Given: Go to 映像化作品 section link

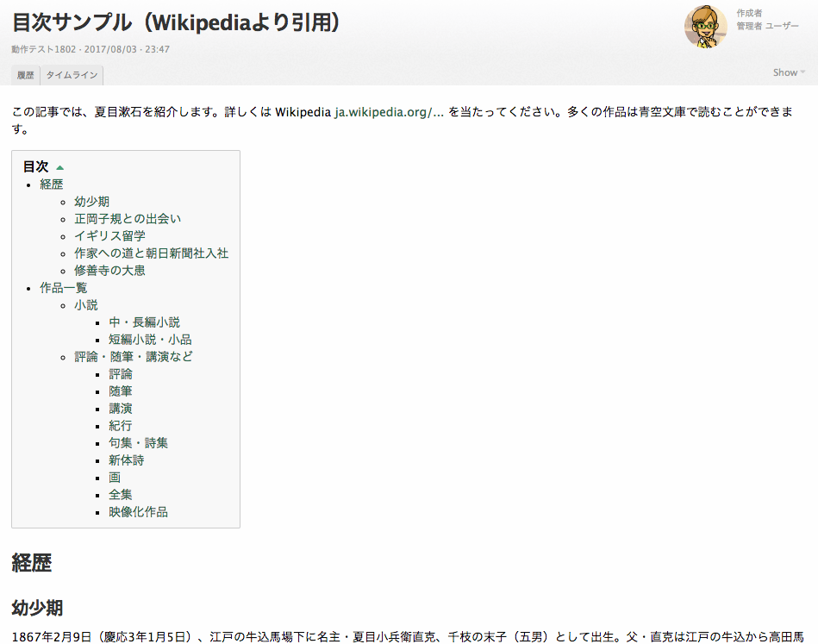Looking at the screenshot, I should (138, 511).
